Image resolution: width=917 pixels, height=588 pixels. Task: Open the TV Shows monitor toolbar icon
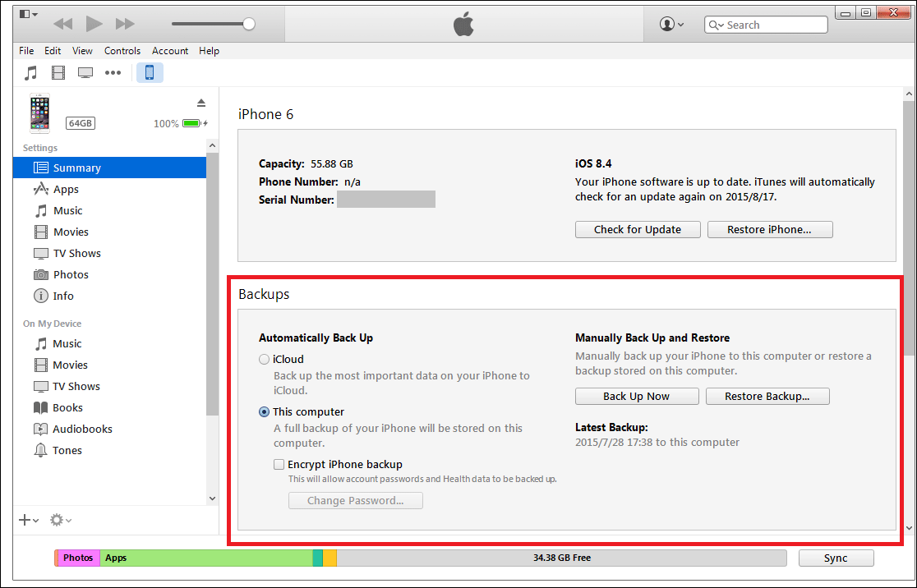[85, 73]
